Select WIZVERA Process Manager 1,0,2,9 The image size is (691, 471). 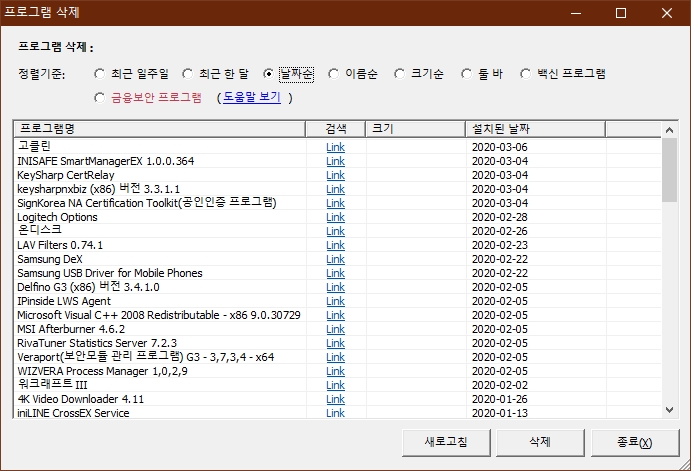[337, 371]
